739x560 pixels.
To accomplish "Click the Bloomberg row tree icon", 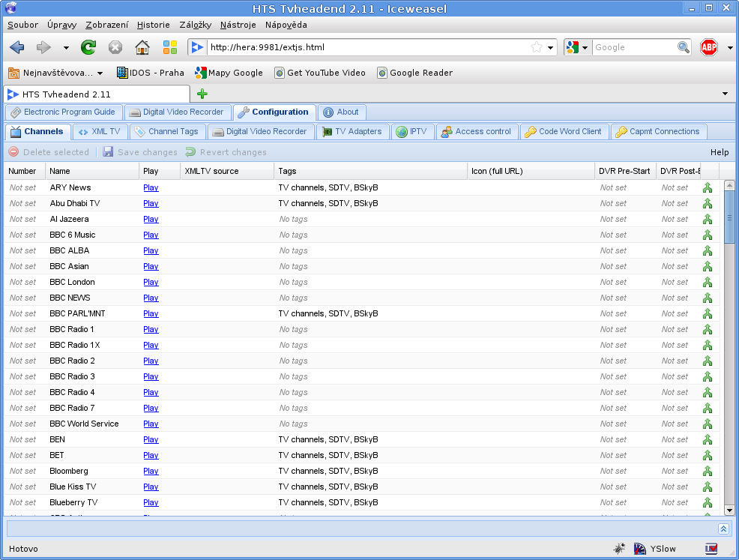I will [708, 471].
